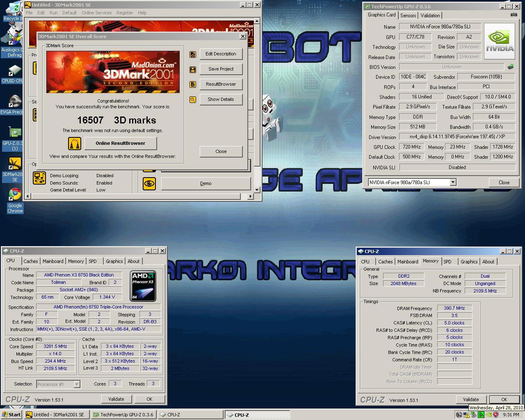Open the GPU-Z desktop shortcut icon

coord(15,139)
